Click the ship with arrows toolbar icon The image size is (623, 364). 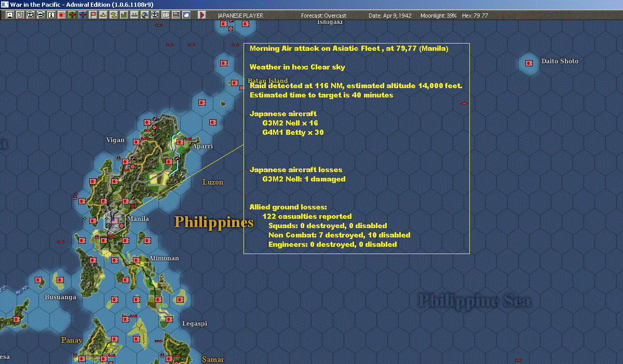pyautogui.click(x=134, y=15)
